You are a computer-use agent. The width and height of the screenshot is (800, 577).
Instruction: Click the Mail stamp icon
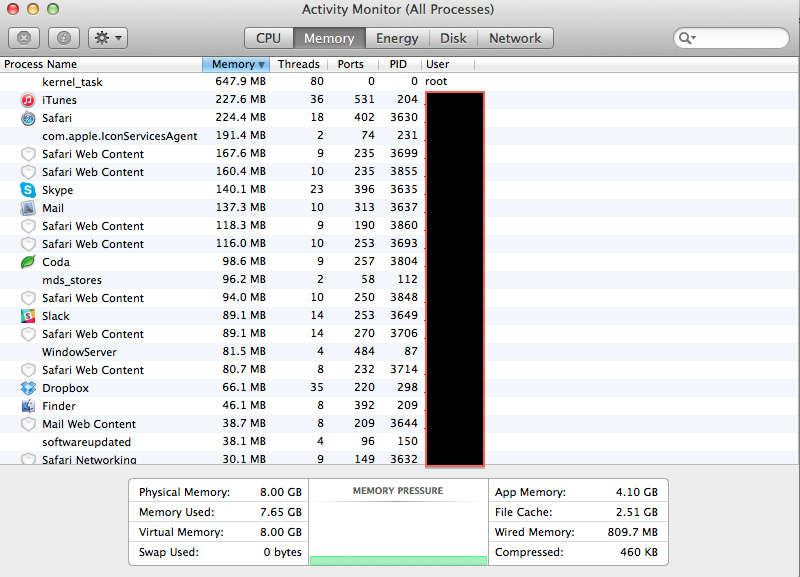coord(28,208)
